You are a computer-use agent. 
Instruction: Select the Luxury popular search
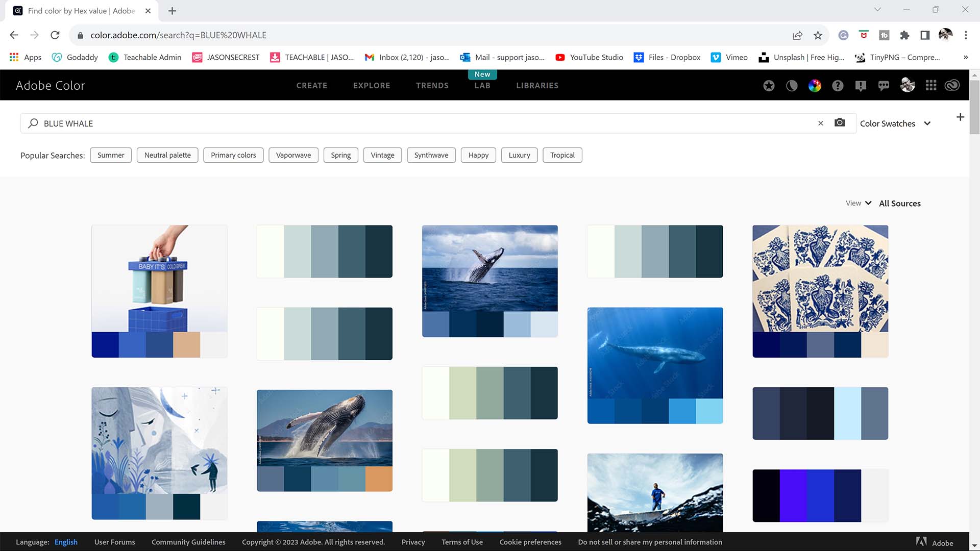coord(520,155)
